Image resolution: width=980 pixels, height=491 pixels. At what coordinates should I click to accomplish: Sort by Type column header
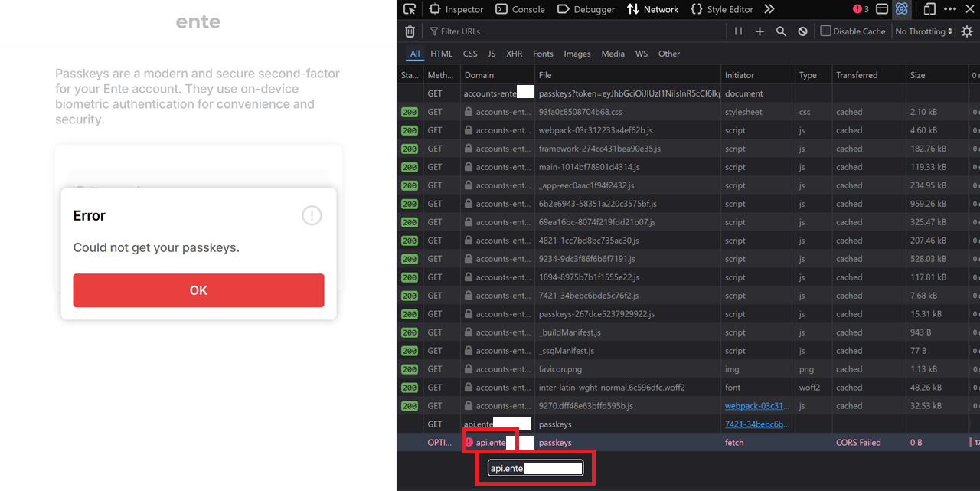point(813,75)
